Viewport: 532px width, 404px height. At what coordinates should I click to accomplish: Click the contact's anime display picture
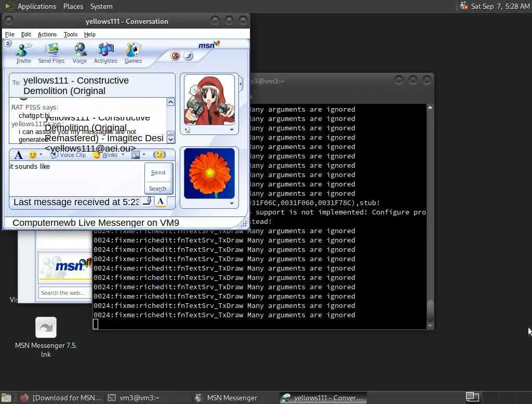click(x=209, y=100)
